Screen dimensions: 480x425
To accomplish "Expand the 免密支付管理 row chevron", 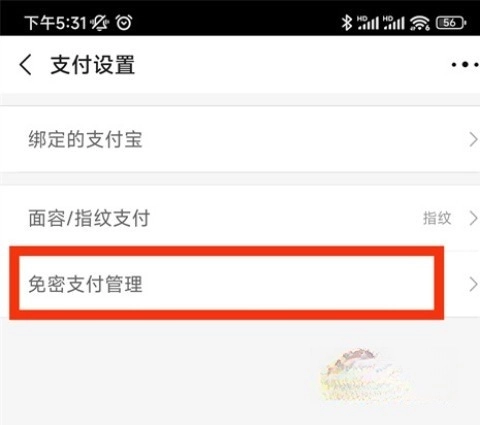I will click(x=473, y=285).
